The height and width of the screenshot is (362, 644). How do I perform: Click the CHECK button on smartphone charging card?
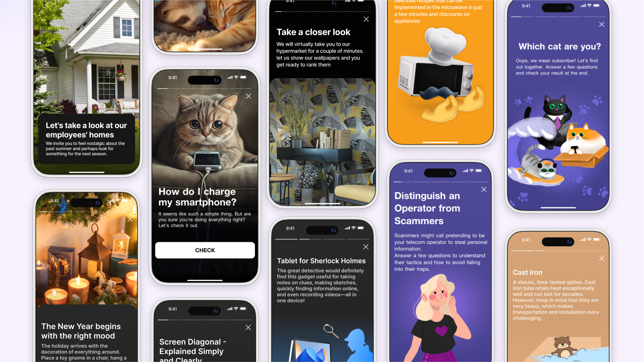coord(205,250)
